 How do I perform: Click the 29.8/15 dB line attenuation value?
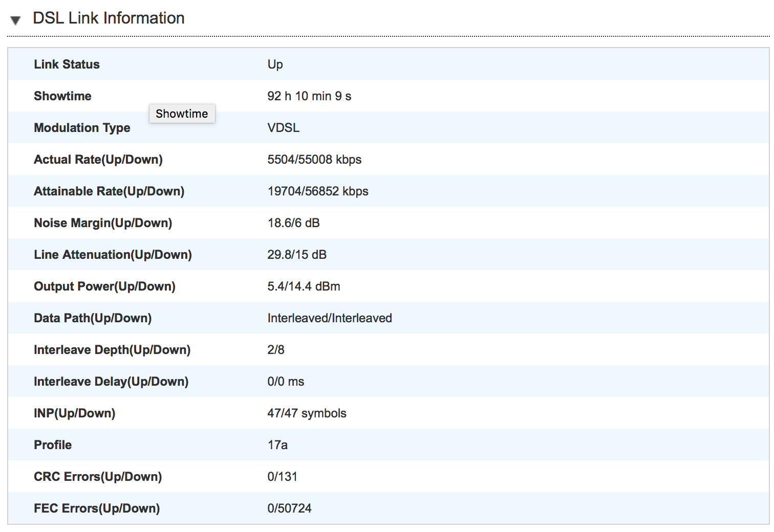(x=296, y=255)
